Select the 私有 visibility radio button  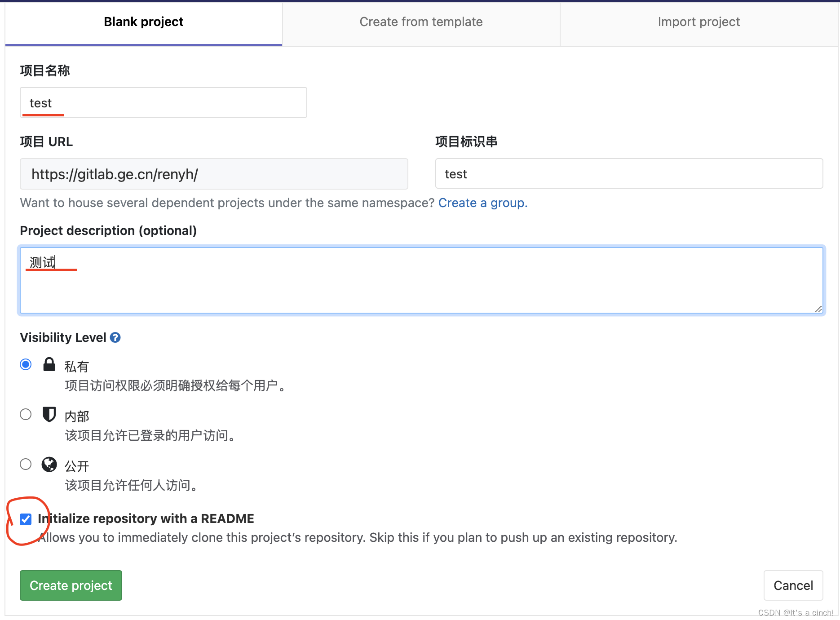point(26,364)
